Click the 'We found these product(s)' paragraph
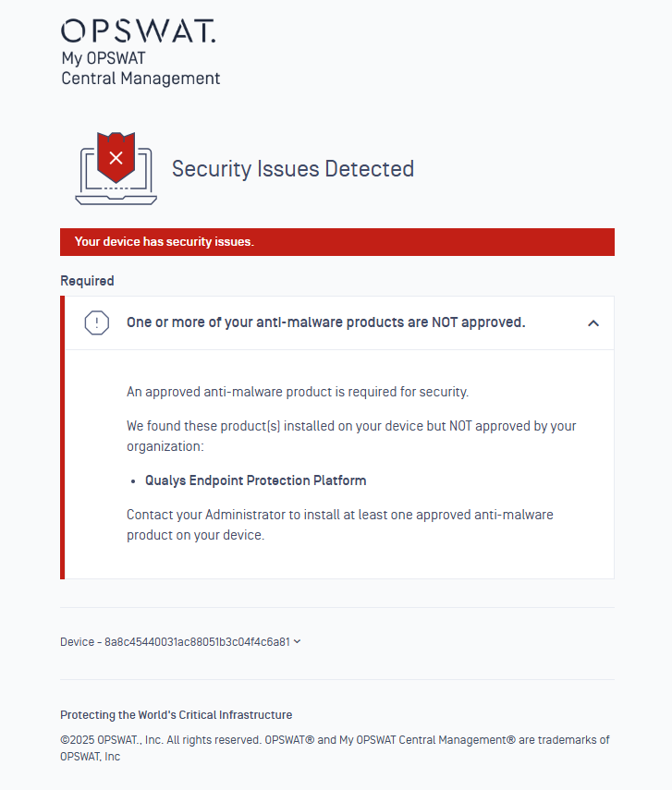The image size is (672, 790). (x=351, y=436)
